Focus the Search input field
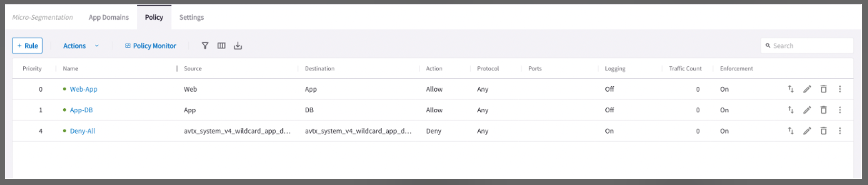 pyautogui.click(x=807, y=46)
